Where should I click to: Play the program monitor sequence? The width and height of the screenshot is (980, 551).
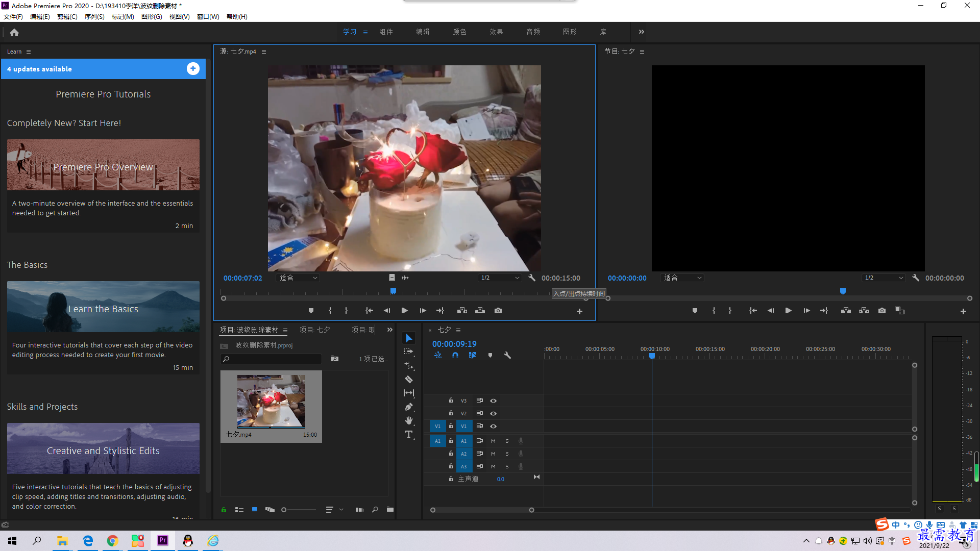(788, 310)
